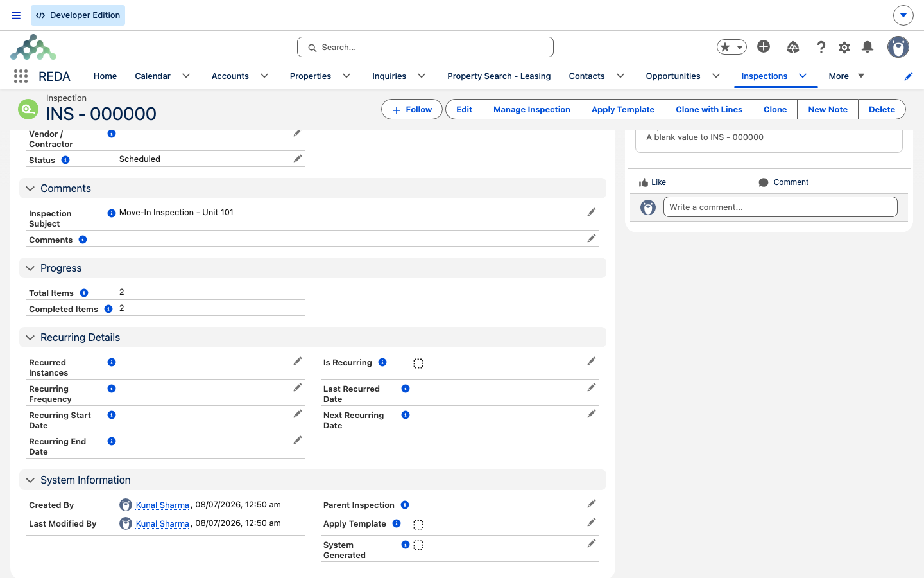Screen dimensions: 924x578
Task: Show info tooltip for Completed Items
Action: pos(108,309)
